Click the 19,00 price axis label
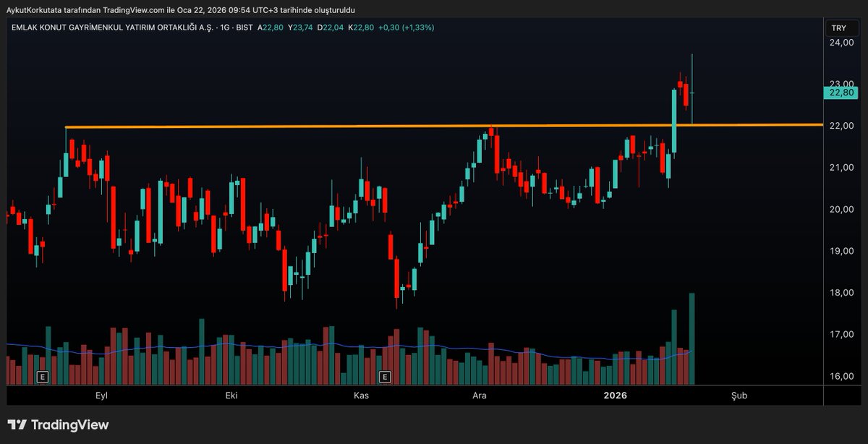The image size is (868, 444). (x=841, y=251)
